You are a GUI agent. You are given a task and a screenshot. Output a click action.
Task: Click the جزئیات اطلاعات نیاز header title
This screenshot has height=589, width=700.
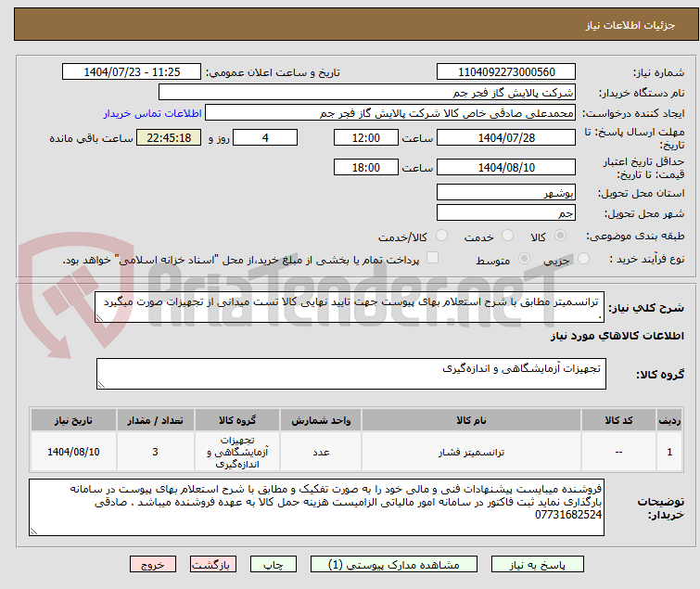tap(630, 25)
